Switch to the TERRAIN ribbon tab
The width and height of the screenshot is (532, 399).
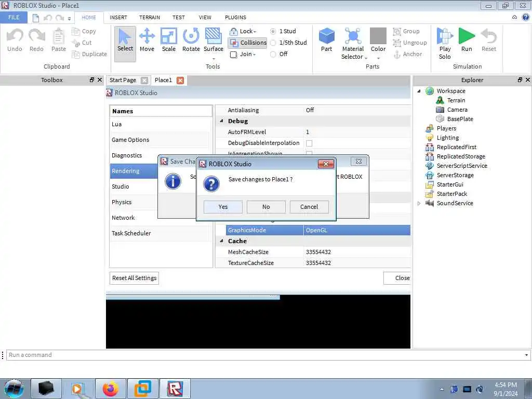tap(149, 17)
